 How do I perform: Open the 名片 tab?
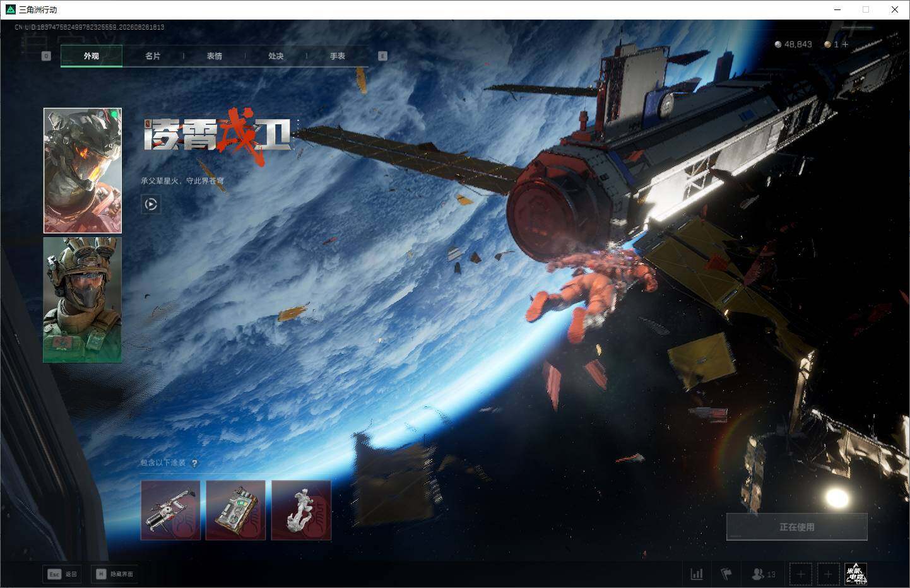153,56
